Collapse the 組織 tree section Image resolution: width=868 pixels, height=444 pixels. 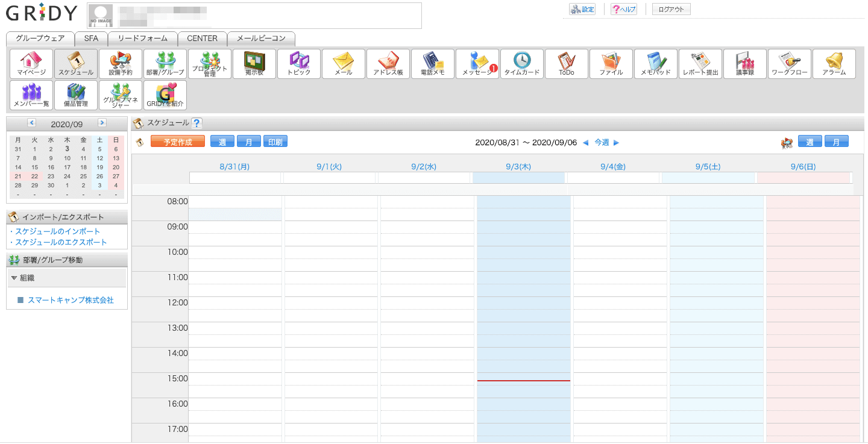[14, 278]
